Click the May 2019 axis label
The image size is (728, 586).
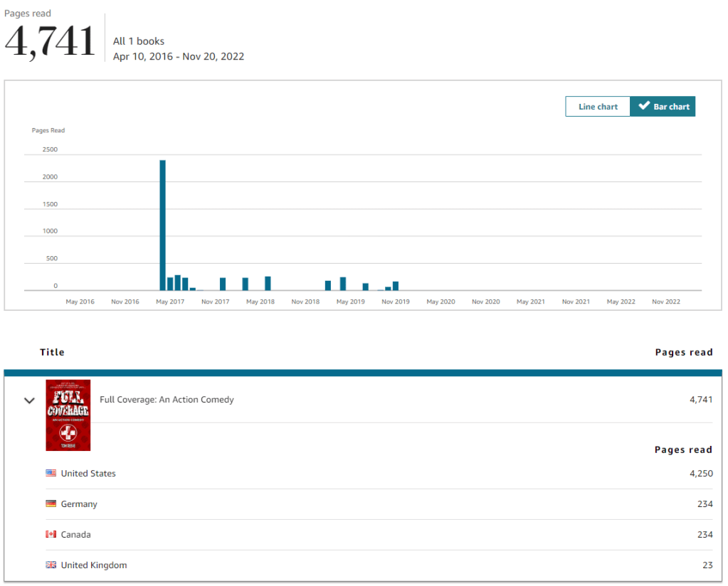(x=350, y=302)
